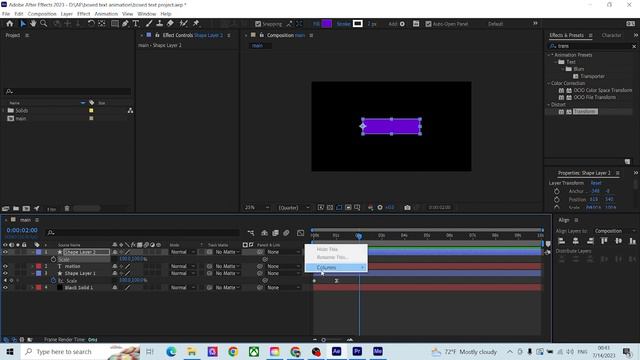Select the Home icon in toolbar
Screen dimensions: 640x360
pyautogui.click(x=9, y=24)
